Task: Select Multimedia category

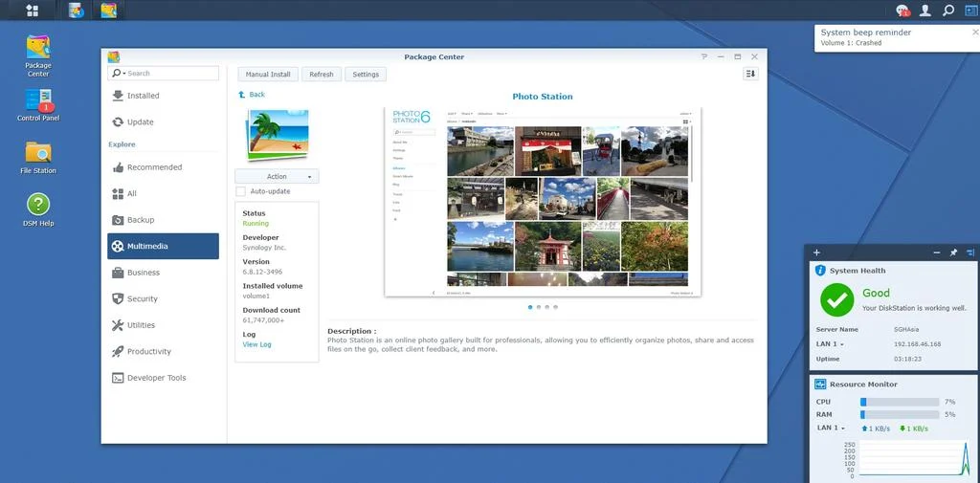Action: [163, 246]
